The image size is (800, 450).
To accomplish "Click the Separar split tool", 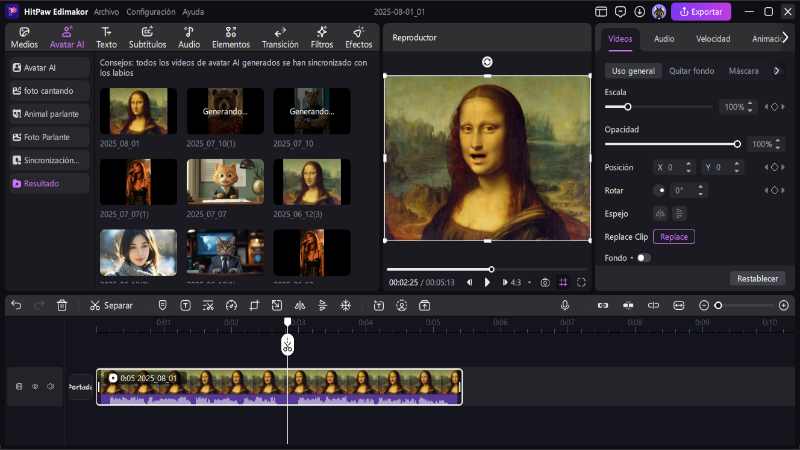I will point(111,305).
